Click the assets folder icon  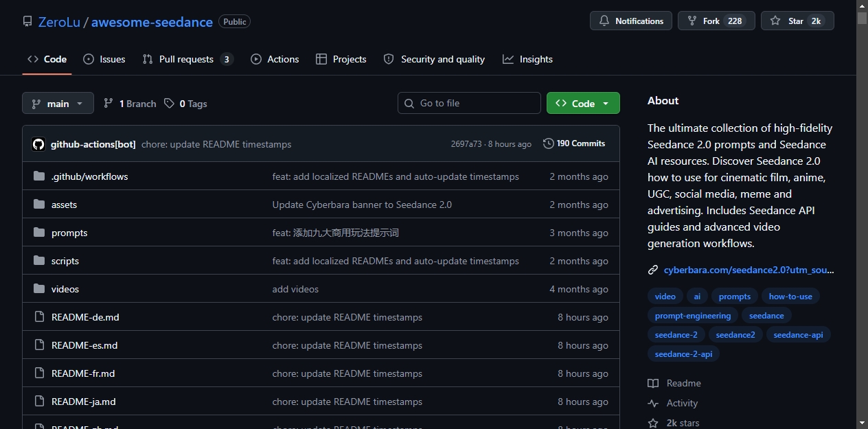(x=38, y=205)
